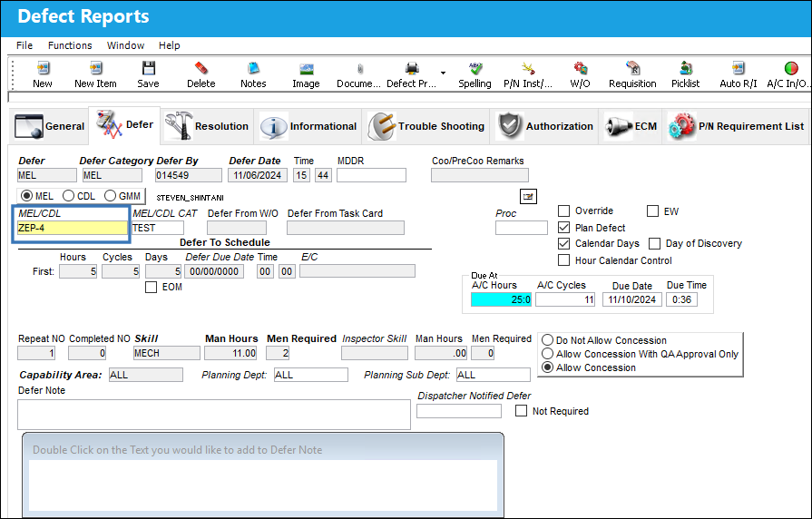Click the A/C In/Out toolbar icon
Screen dimensions: 812x519
[791, 68]
